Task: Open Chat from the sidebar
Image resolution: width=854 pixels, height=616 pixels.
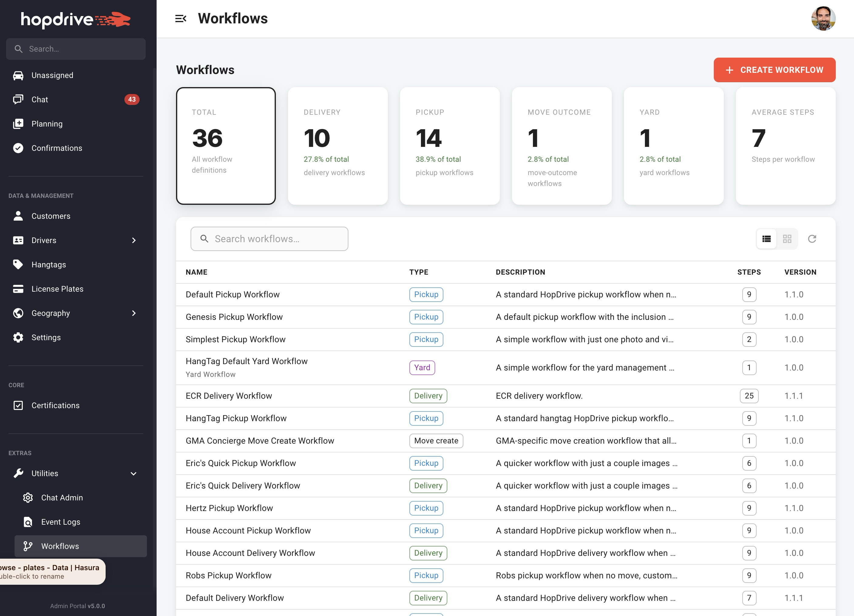Action: pos(39,100)
